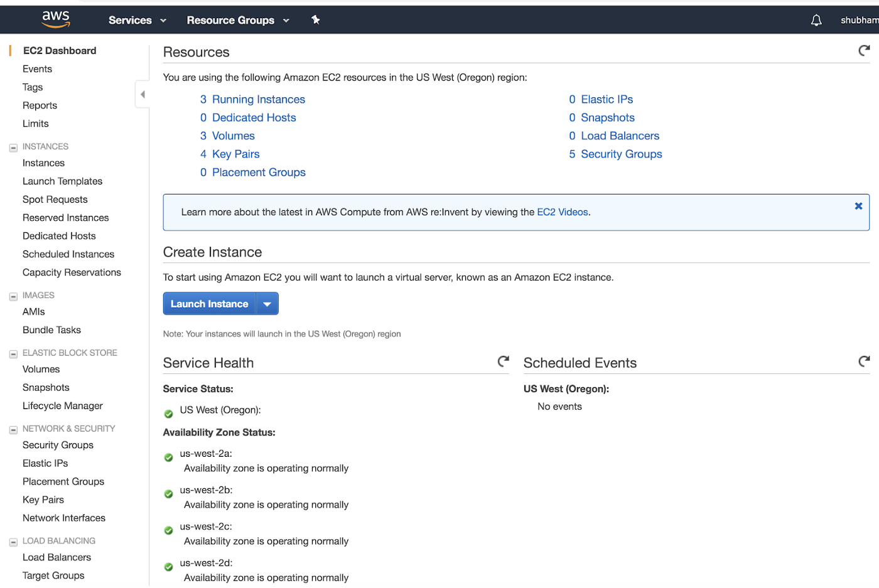This screenshot has width=879, height=588.
Task: Open Limits in the sidebar
Action: click(x=35, y=124)
